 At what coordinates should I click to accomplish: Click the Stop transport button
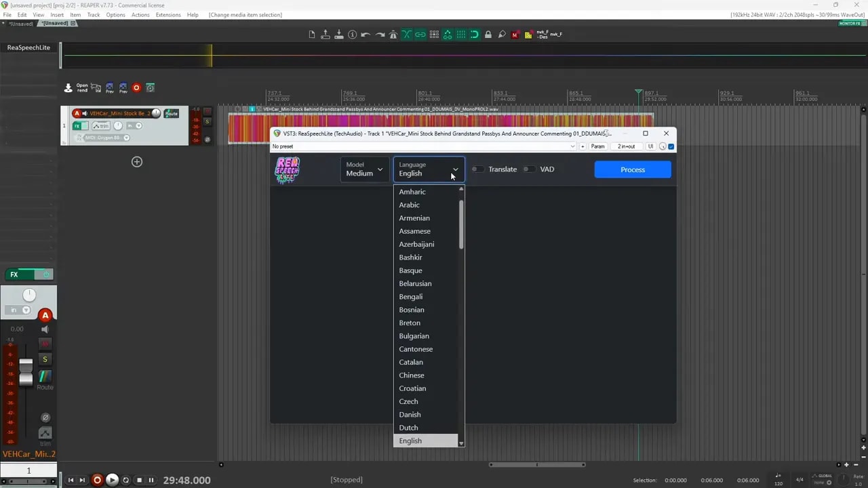click(139, 480)
